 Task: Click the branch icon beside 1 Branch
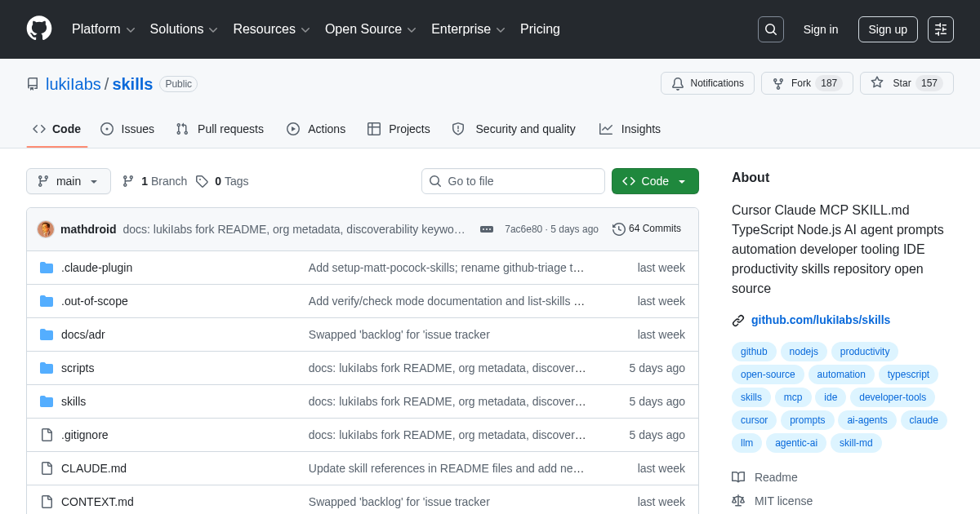[x=128, y=181]
